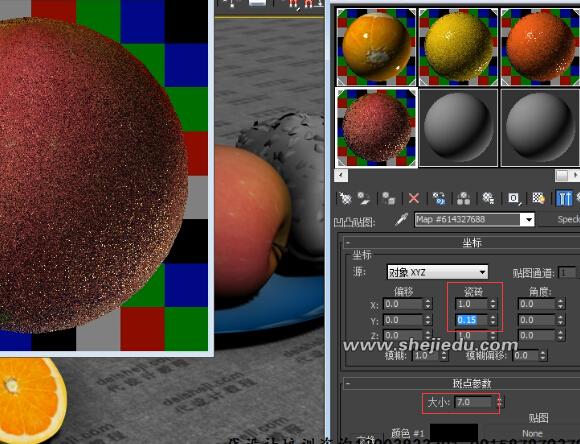Viewport: 580px width, 444px height.
Task: Click the Make Unique icon
Action: pyautogui.click(x=463, y=199)
